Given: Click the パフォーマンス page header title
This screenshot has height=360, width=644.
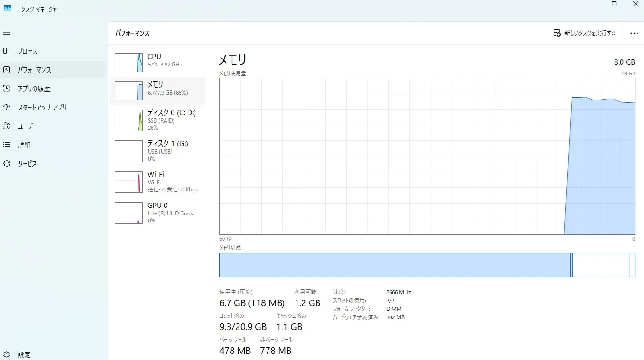Looking at the screenshot, I should [x=132, y=34].
